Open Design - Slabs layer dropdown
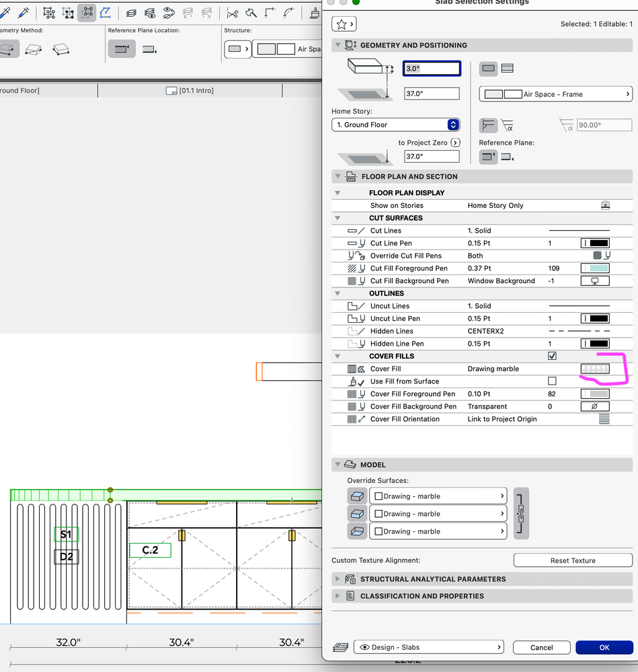 click(429, 647)
